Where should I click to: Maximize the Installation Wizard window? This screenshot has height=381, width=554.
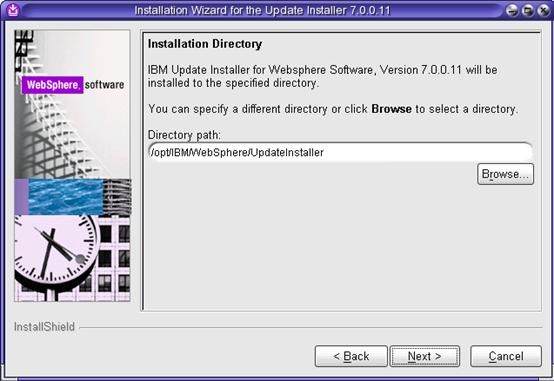tap(528, 10)
